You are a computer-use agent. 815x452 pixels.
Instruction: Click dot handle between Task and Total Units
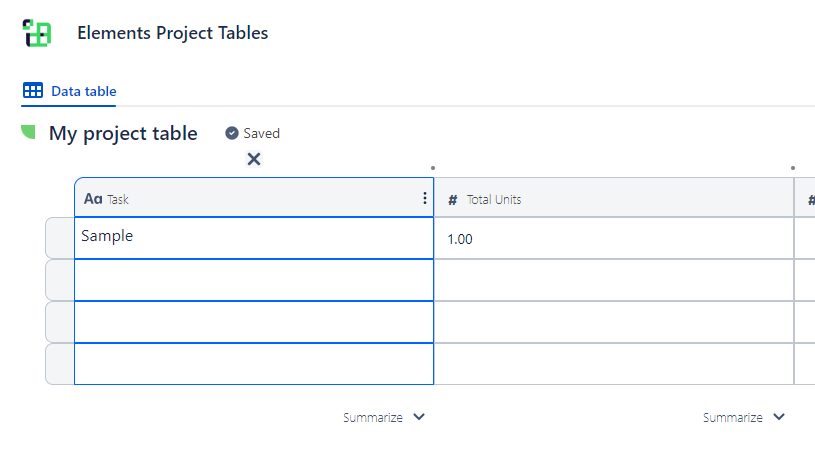pyautogui.click(x=433, y=168)
